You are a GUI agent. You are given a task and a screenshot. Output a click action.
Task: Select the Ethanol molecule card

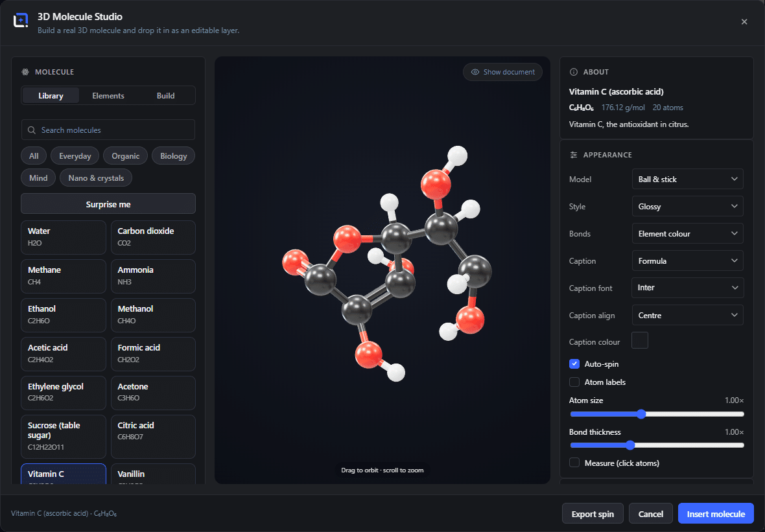tap(64, 315)
